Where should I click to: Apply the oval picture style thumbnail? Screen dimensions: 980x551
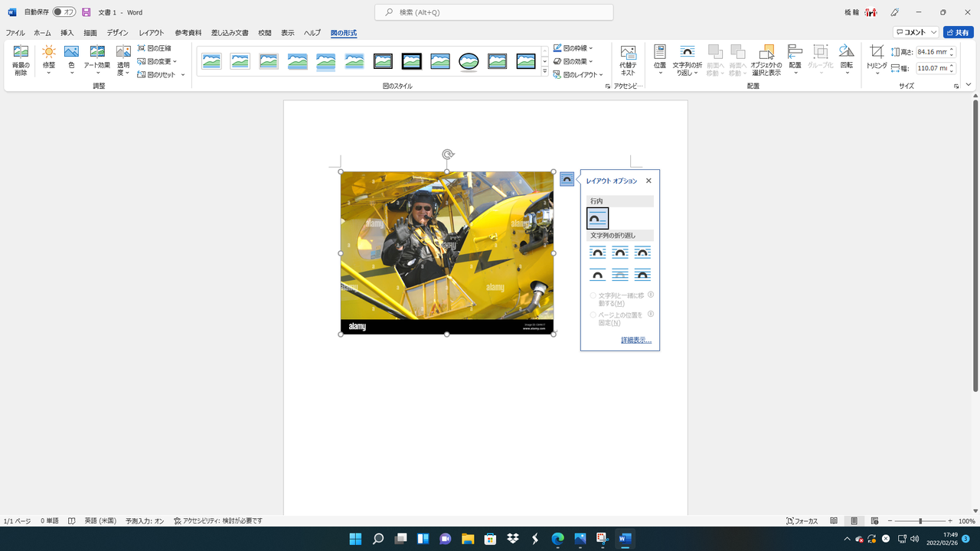[469, 62]
